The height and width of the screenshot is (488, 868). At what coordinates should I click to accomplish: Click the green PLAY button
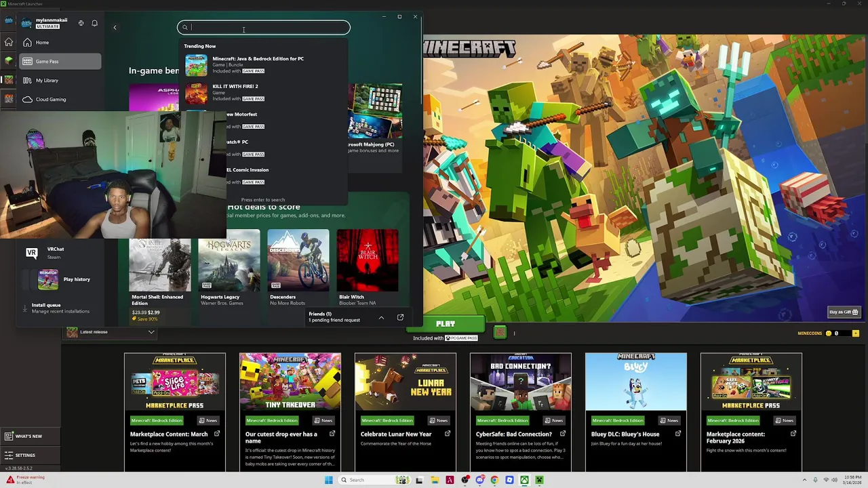446,324
